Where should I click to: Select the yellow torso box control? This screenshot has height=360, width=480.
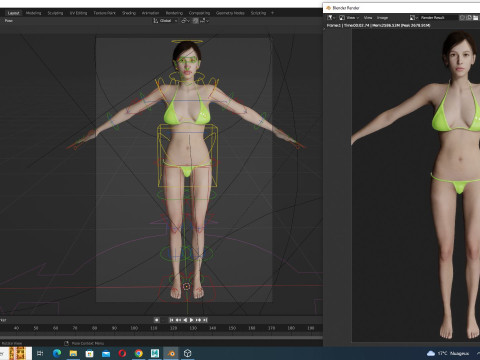[187, 155]
